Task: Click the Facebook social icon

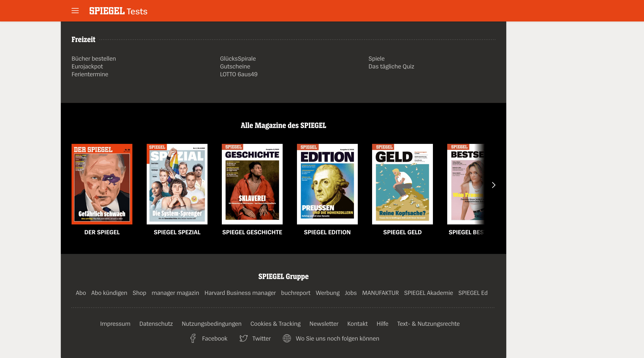Action: pyautogui.click(x=193, y=338)
